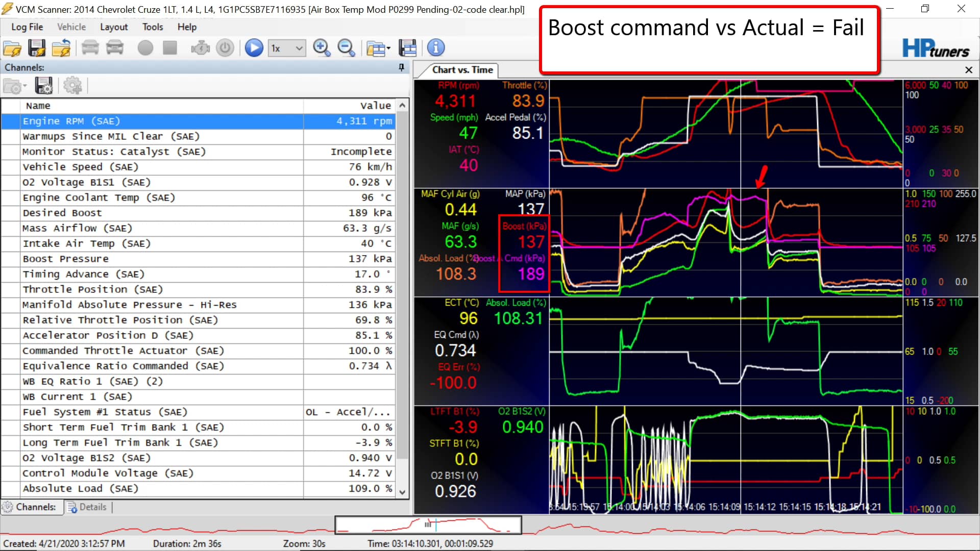Switch to the Details tab at the bottom

pos(87,507)
